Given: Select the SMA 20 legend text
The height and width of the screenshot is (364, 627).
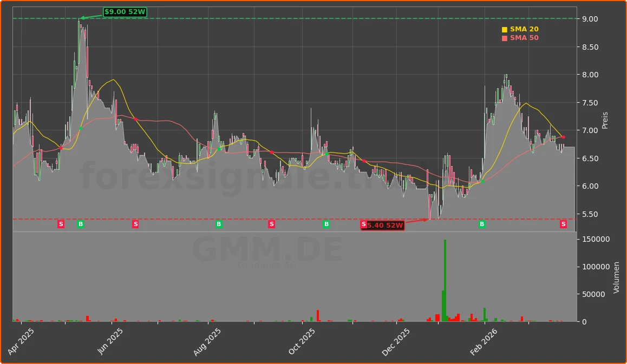Looking at the screenshot, I should [524, 29].
